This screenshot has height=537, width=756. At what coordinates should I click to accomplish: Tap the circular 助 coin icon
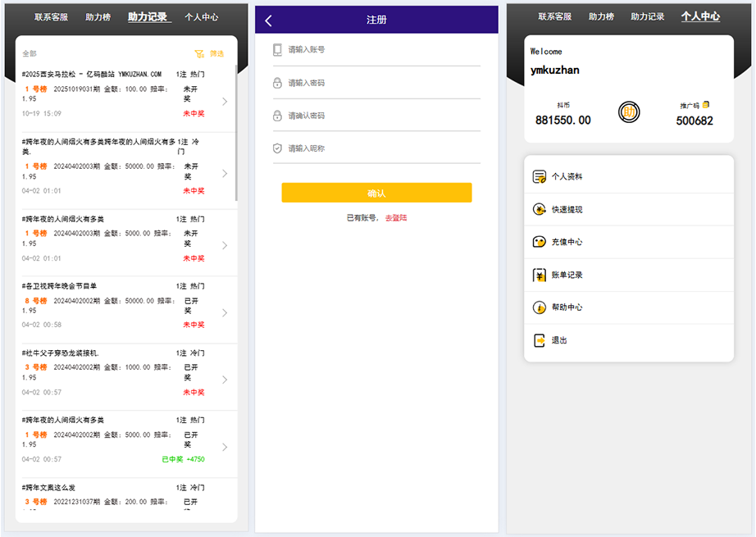coord(628,110)
